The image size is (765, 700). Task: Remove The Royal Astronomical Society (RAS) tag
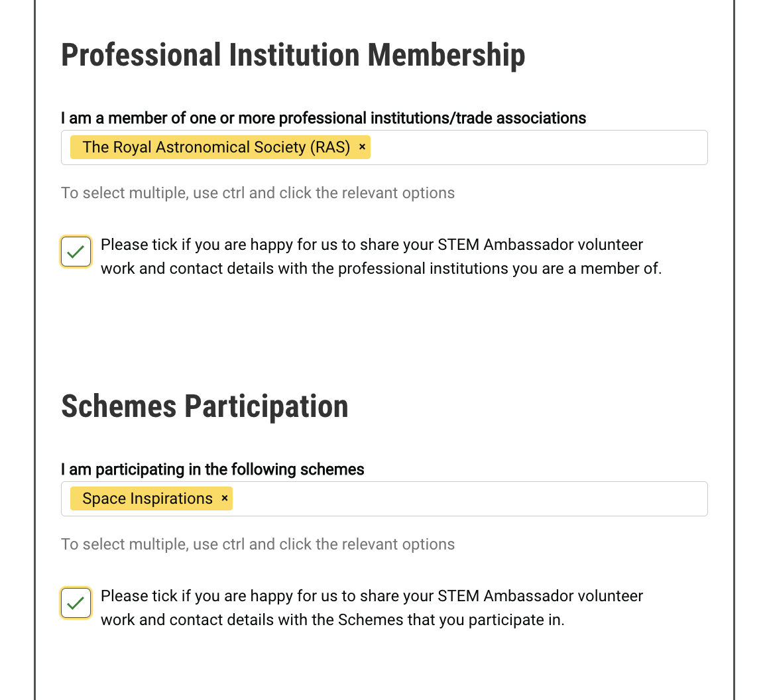pyautogui.click(x=362, y=147)
